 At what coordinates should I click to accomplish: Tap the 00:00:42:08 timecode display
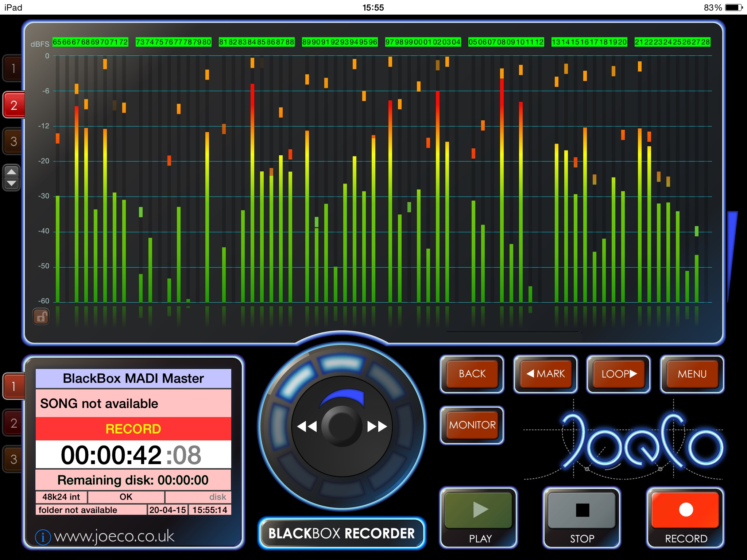point(133,455)
